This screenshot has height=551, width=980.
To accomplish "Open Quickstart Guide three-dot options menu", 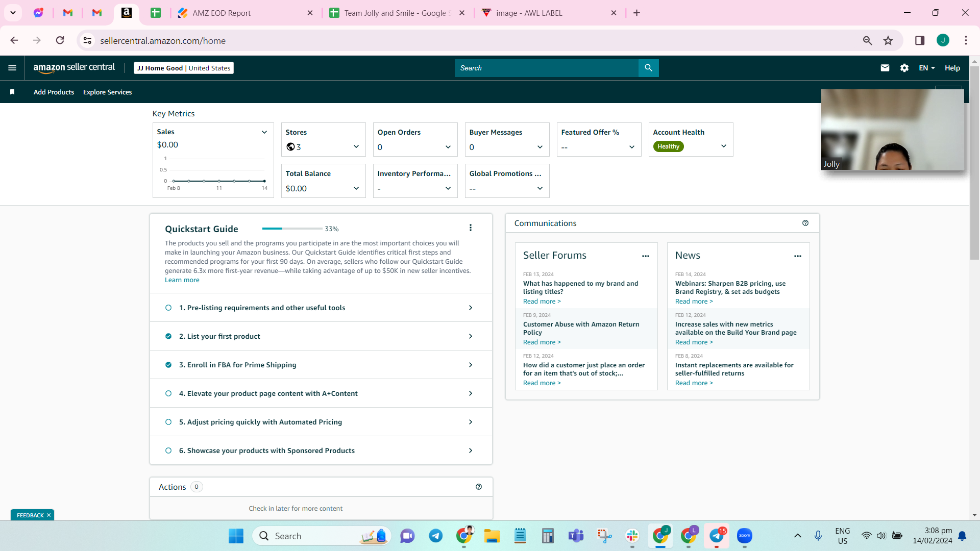I will pos(471,228).
